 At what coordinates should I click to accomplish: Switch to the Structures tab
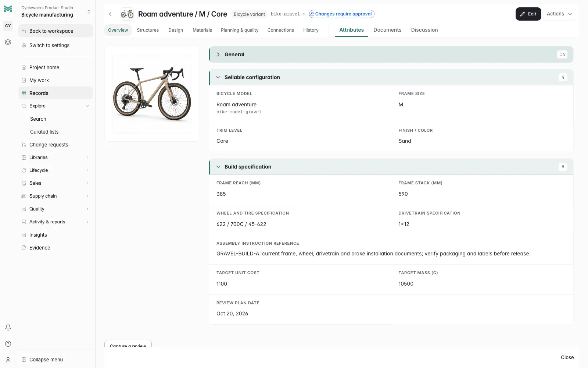click(x=148, y=30)
